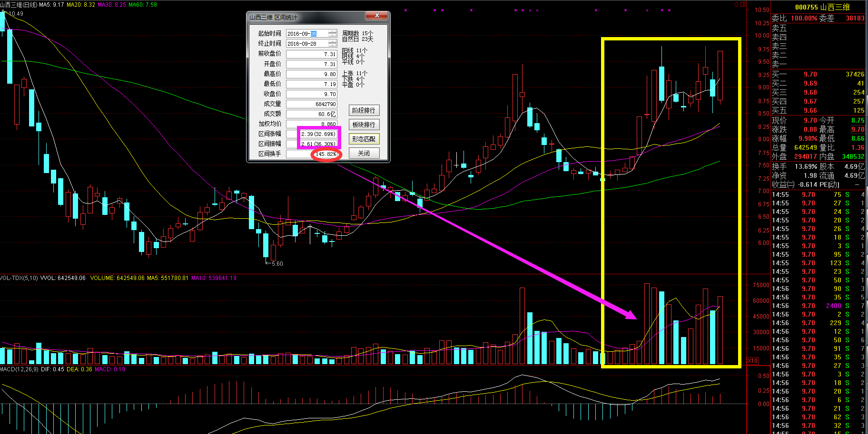Select the 加权均价 field
Image resolution: width=868 pixels, height=434 pixels.
click(312, 124)
